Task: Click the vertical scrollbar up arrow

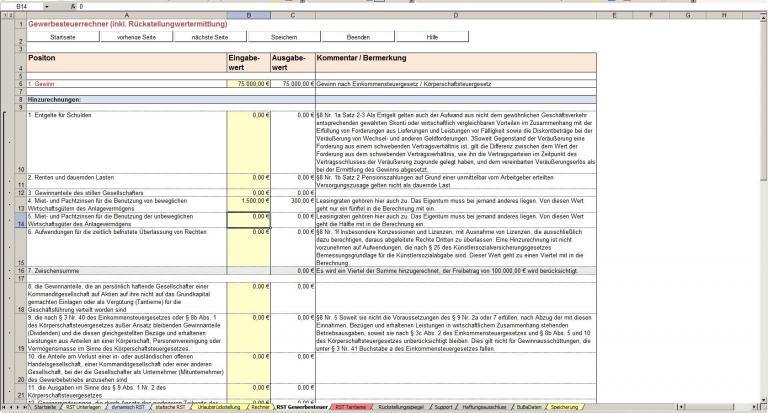Action: coord(764,18)
